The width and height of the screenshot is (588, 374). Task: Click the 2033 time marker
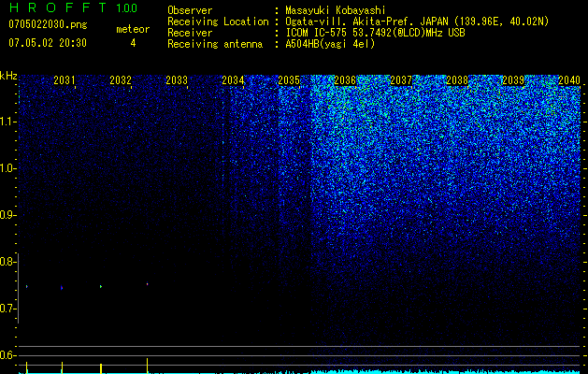click(x=177, y=80)
